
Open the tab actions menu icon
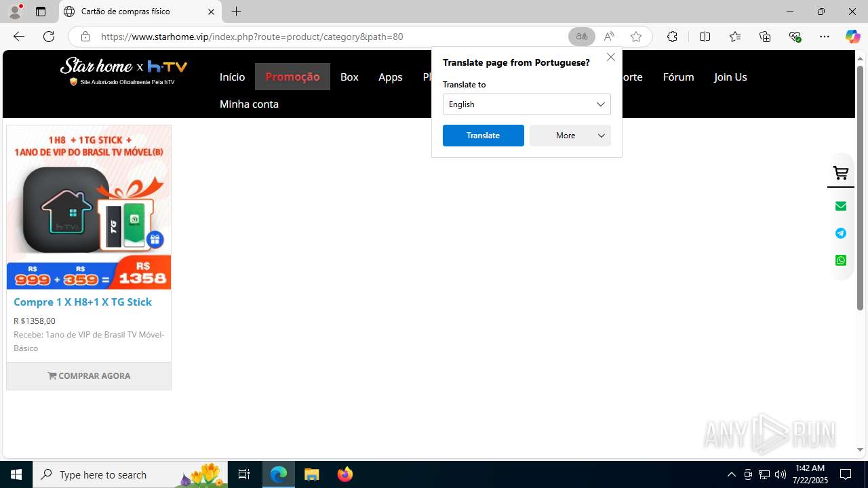coord(41,12)
